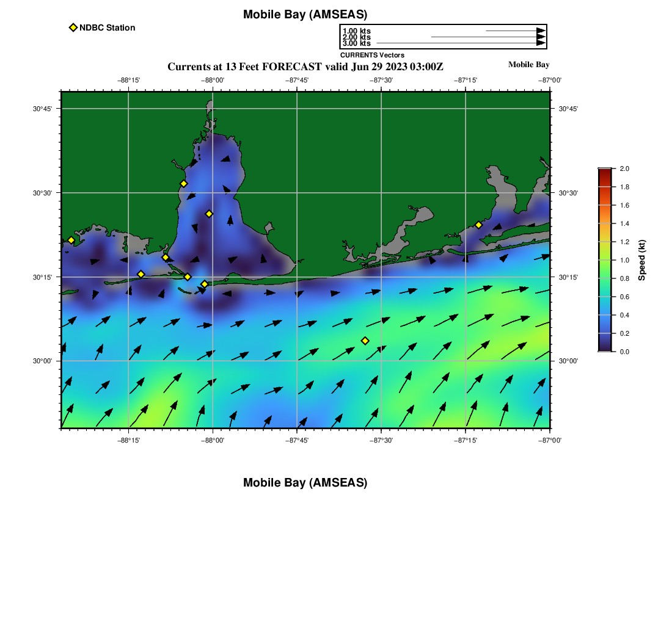Click the 1.00 kts arrowhead in vector legend

click(x=540, y=31)
